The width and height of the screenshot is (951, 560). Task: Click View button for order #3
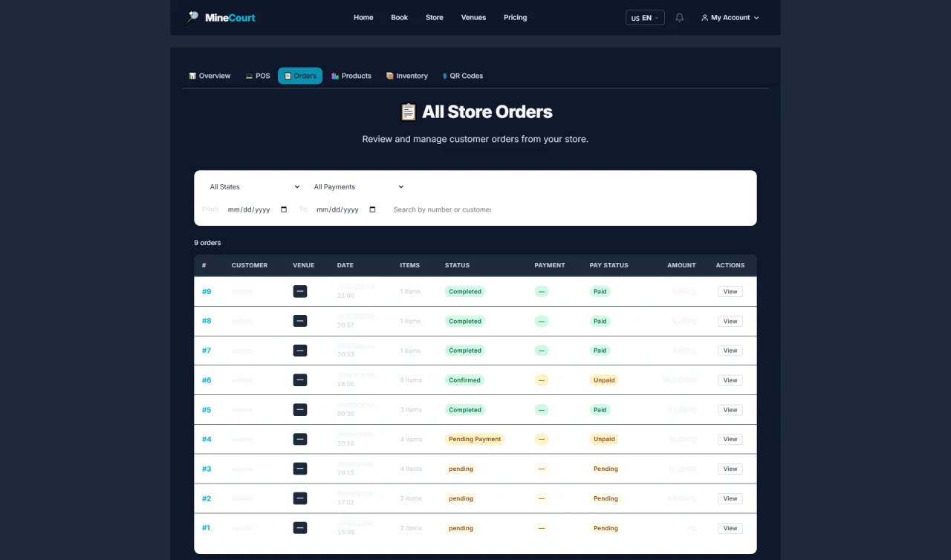tap(730, 469)
